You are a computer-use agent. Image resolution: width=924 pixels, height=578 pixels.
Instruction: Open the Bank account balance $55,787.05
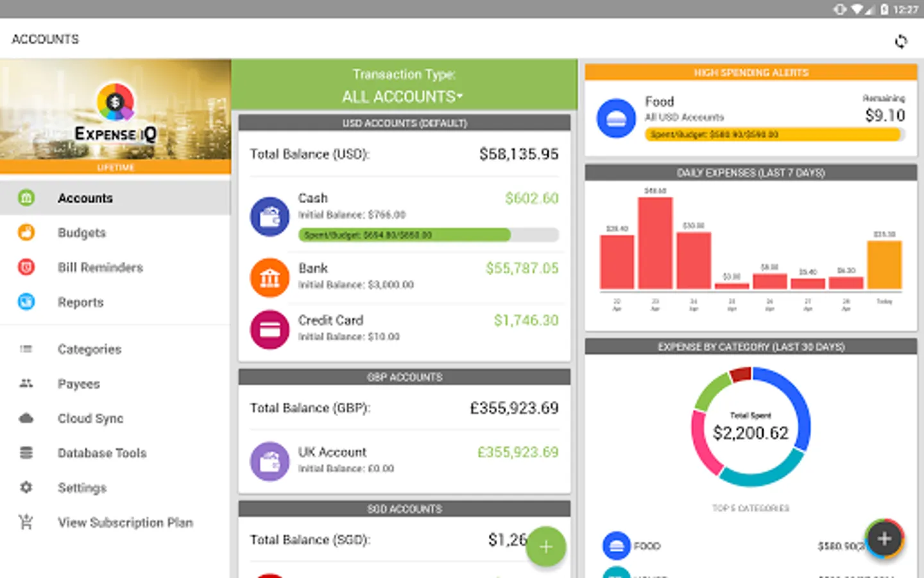522,268
